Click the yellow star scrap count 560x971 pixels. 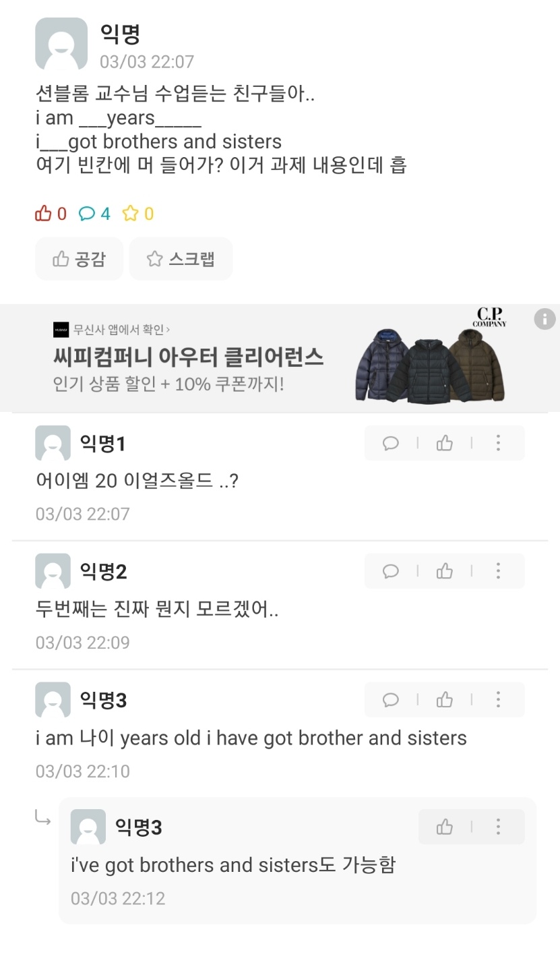[x=130, y=214]
